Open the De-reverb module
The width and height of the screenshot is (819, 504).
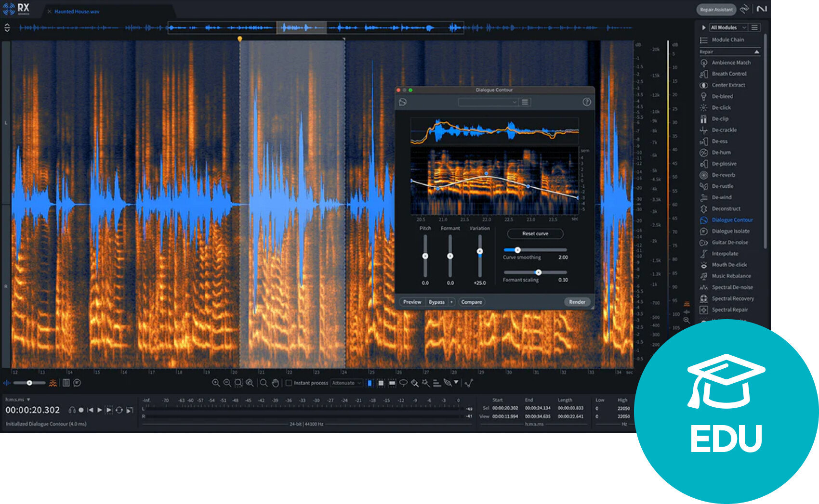click(x=723, y=175)
